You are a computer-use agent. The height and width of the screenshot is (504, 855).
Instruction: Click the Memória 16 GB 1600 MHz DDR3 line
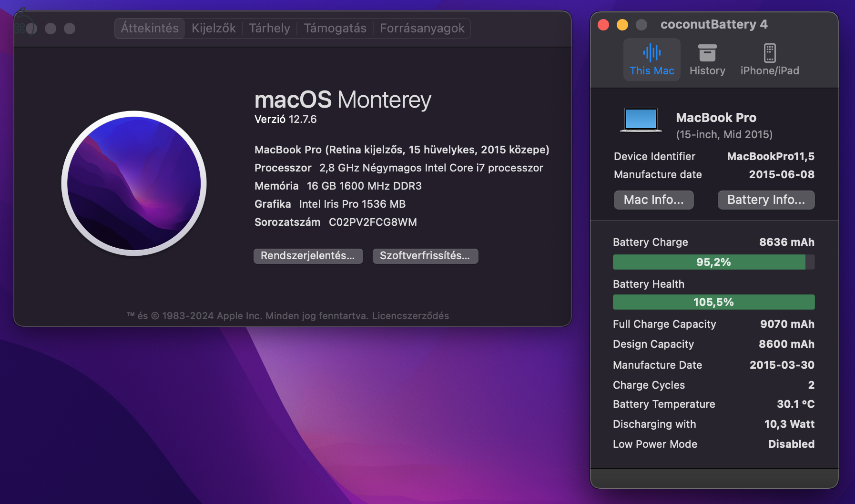click(338, 186)
